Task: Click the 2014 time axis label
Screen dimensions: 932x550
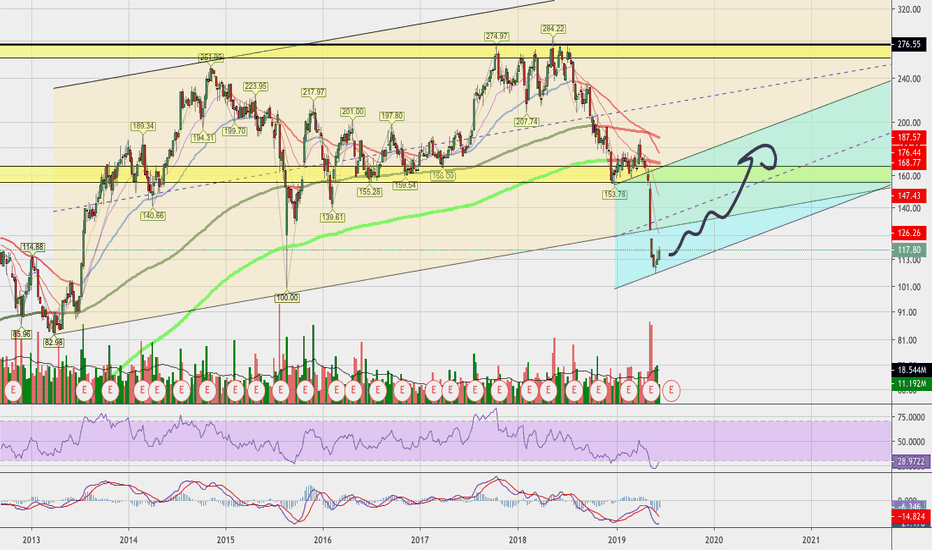Action: point(128,540)
